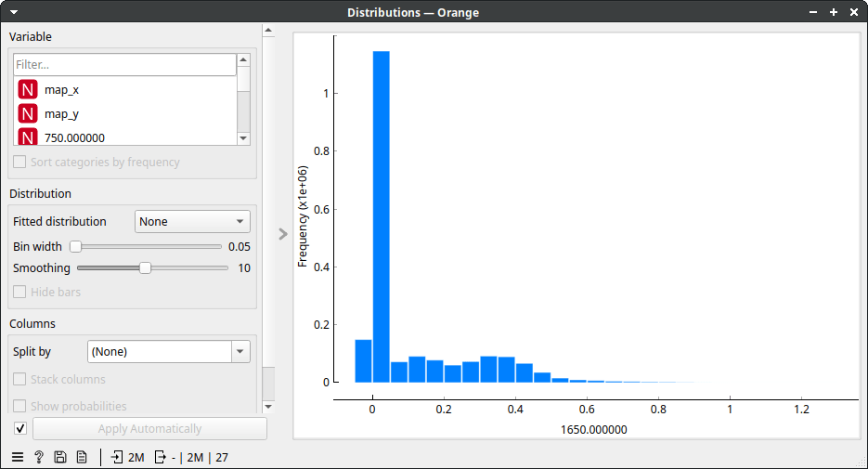
Task: Close the Distributions window
Action: point(854,12)
